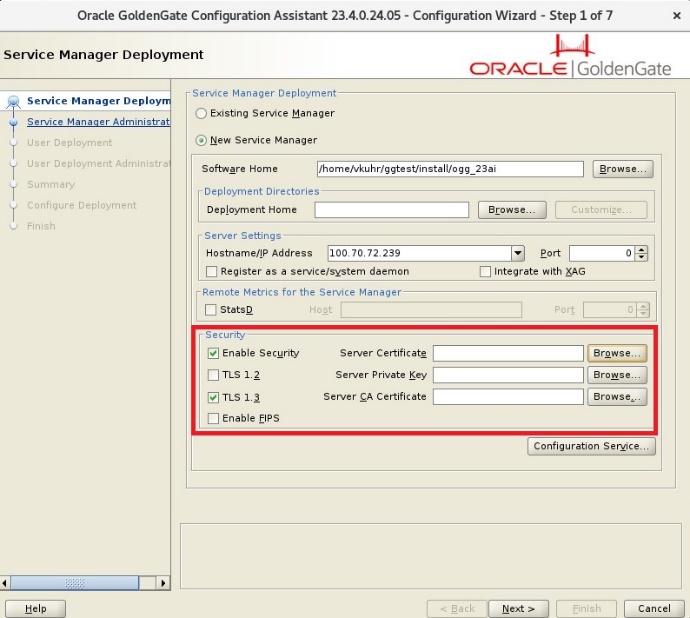Open Hostname/IP Address dropdown arrow
690x618 pixels.
pyautogui.click(x=518, y=253)
